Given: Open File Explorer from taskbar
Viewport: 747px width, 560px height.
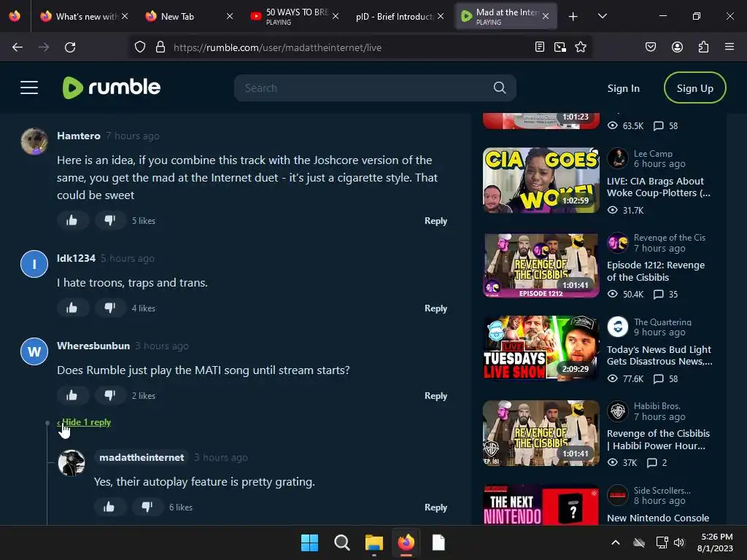Looking at the screenshot, I should pyautogui.click(x=374, y=542).
